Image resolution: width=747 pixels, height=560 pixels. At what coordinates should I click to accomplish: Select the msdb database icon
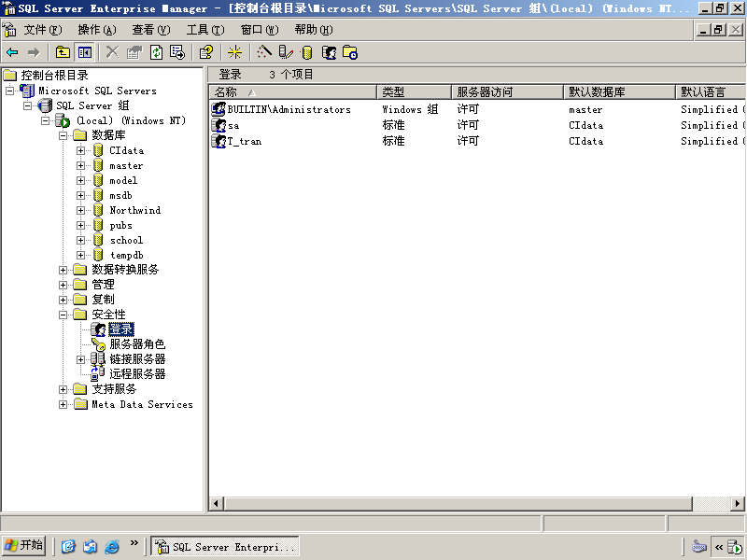pyautogui.click(x=98, y=195)
